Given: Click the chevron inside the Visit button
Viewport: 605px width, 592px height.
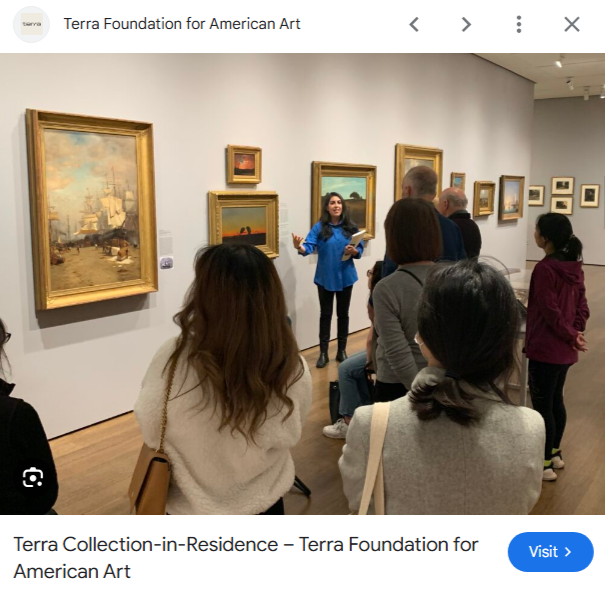Looking at the screenshot, I should pos(568,552).
